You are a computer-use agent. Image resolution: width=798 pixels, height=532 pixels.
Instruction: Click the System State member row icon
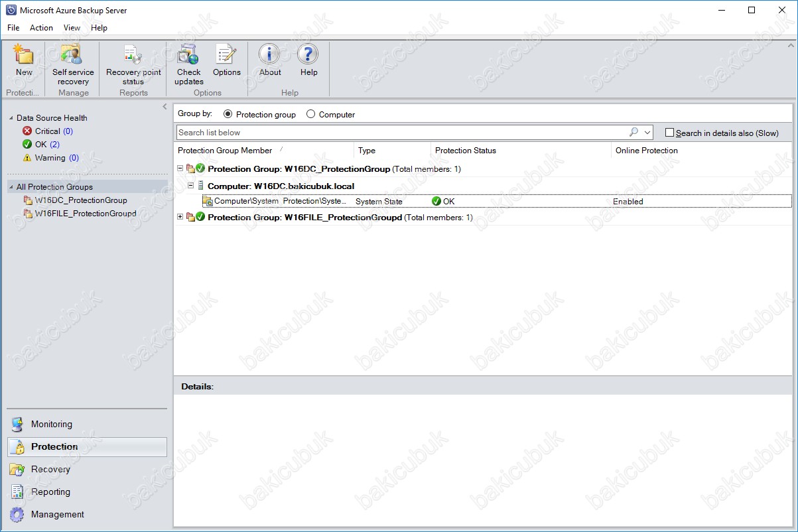tap(208, 201)
